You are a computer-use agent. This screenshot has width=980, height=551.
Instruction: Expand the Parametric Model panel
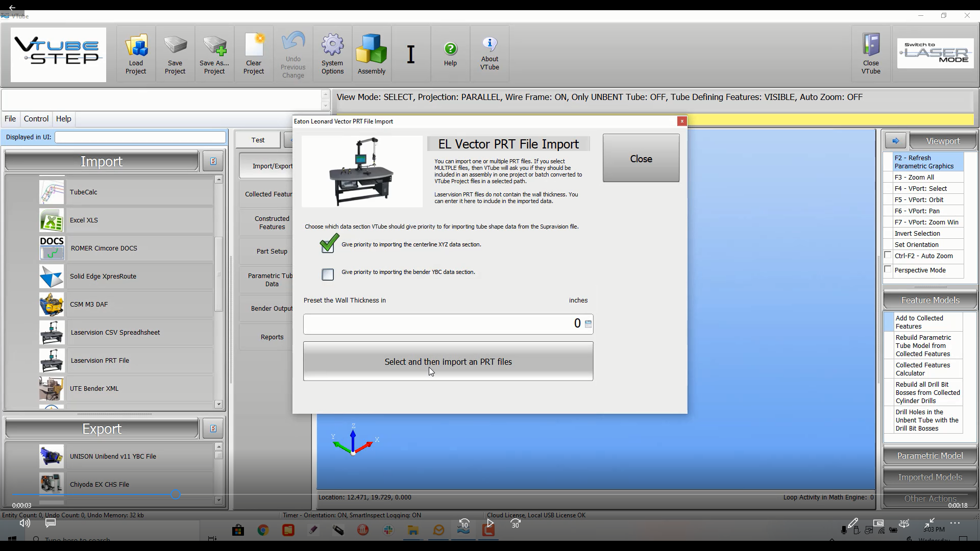point(930,456)
